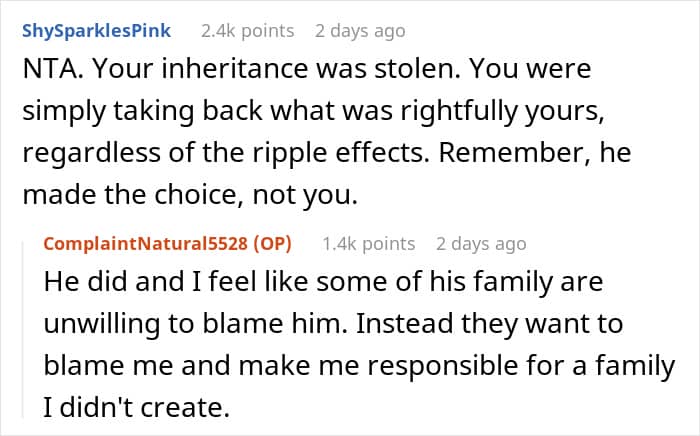Open ShySparklesPink's user profile

click(x=96, y=31)
